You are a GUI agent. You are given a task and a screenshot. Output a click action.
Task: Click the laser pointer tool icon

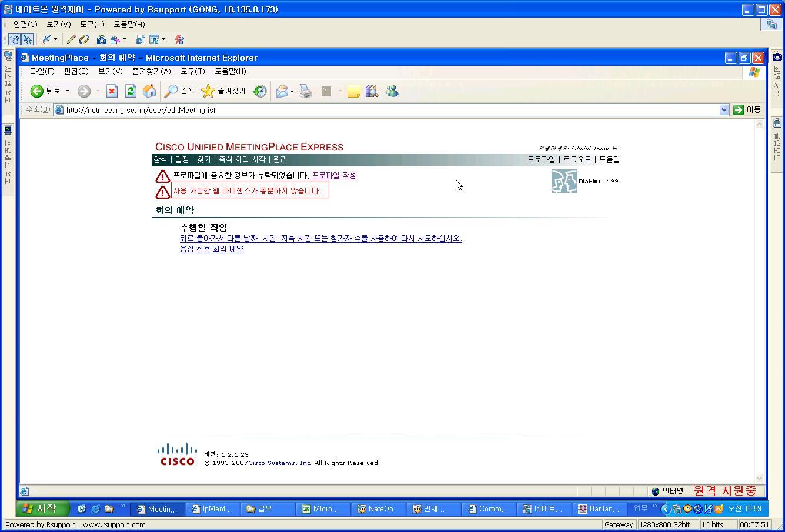tap(45, 39)
